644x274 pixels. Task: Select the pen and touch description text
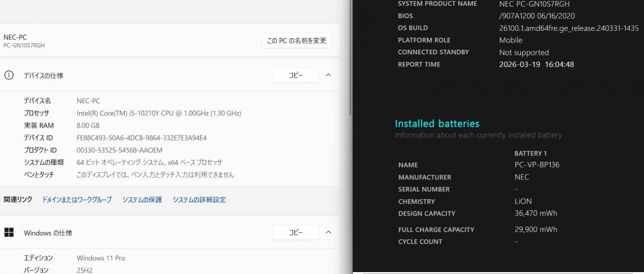tap(155, 175)
